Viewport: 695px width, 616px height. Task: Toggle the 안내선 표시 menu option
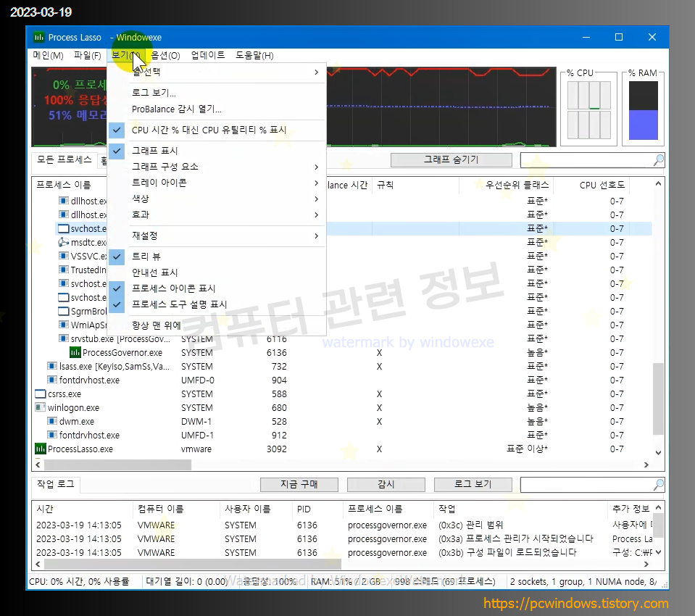[217, 272]
